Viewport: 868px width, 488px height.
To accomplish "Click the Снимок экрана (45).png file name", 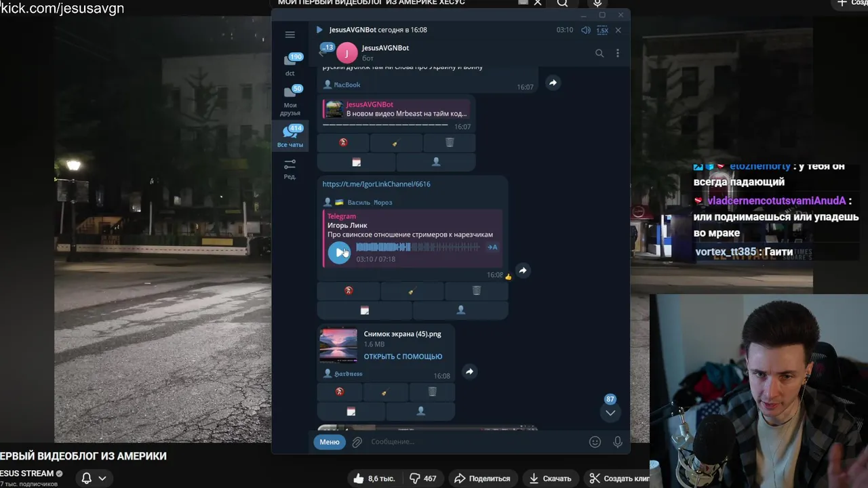I will click(402, 333).
